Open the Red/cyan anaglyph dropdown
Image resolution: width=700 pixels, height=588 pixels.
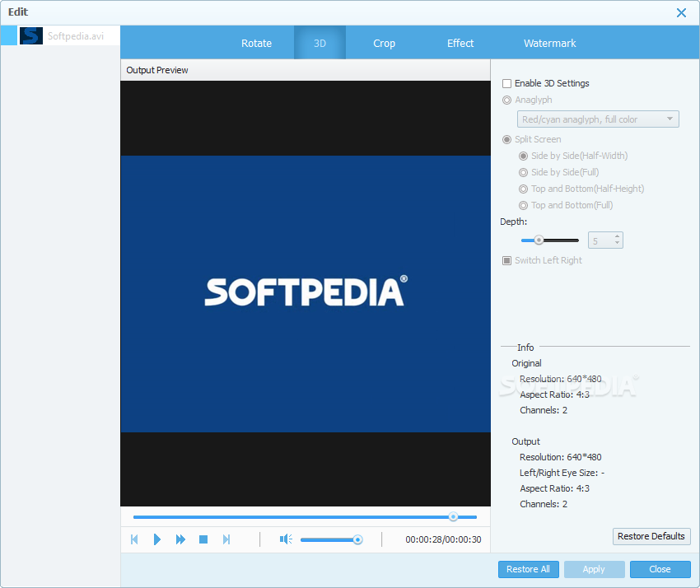tap(598, 119)
